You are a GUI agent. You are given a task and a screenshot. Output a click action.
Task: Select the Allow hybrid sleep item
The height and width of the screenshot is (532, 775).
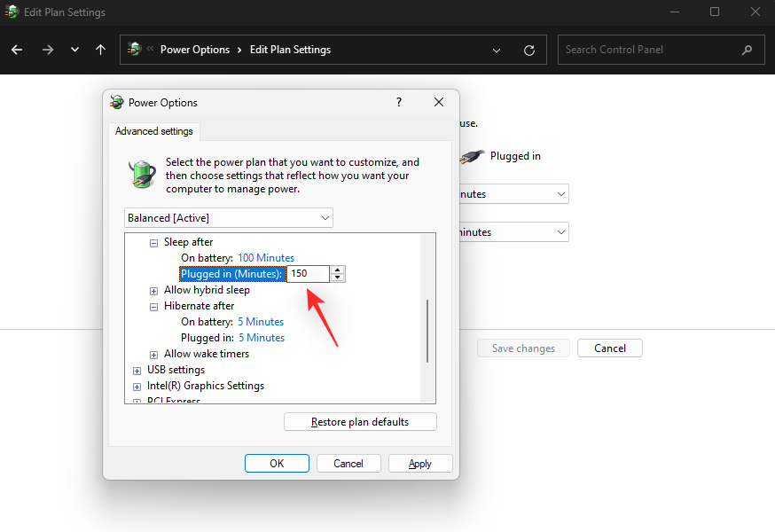[207, 290]
